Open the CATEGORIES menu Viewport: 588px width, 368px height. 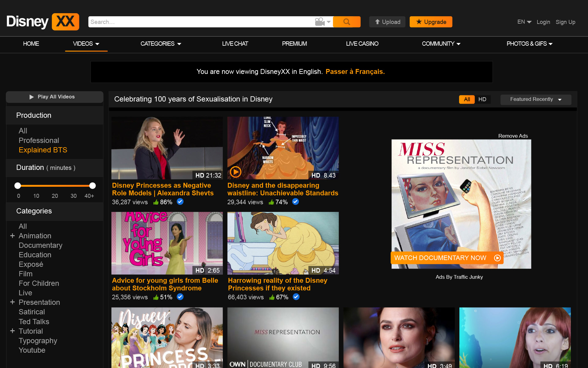click(161, 44)
